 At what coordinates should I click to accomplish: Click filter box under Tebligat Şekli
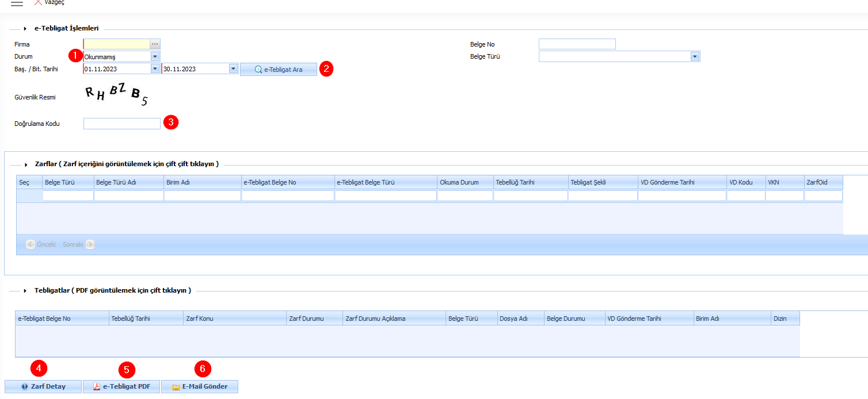click(x=603, y=196)
